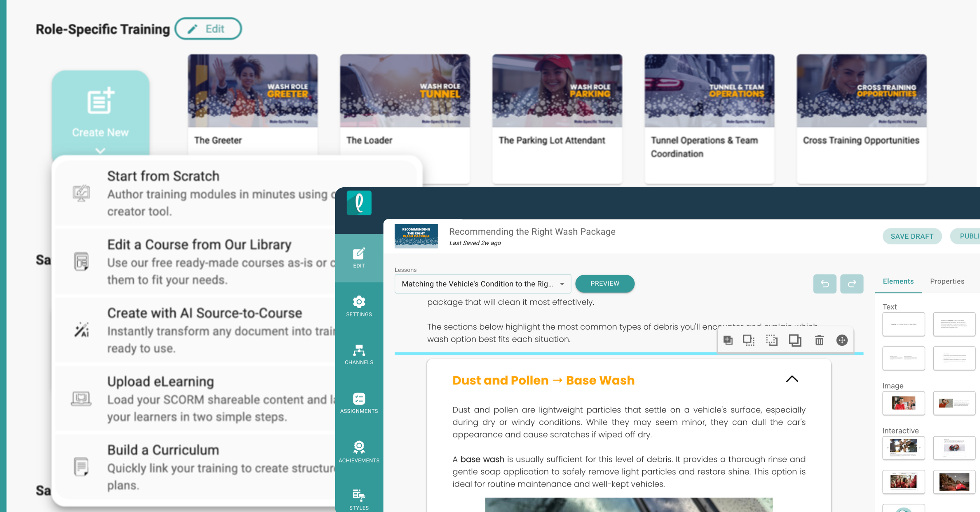Collapse the Create New menu chevron
This screenshot has height=512, width=980.
click(x=100, y=151)
